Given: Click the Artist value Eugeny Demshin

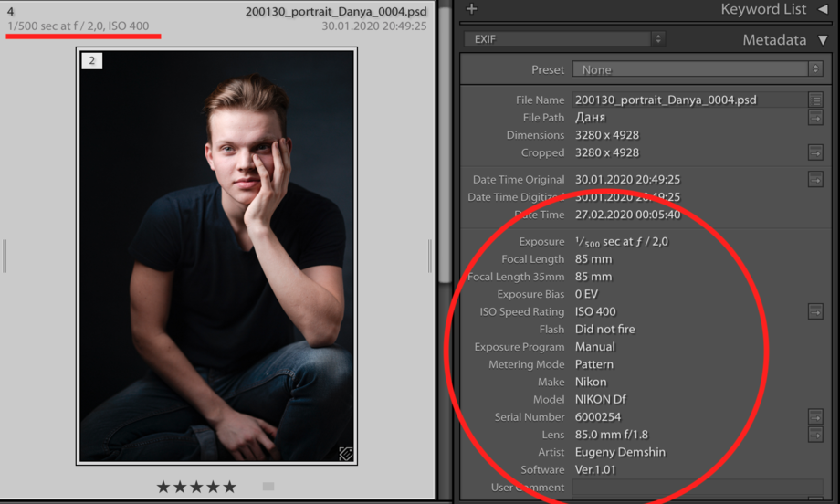Looking at the screenshot, I should tap(620, 452).
